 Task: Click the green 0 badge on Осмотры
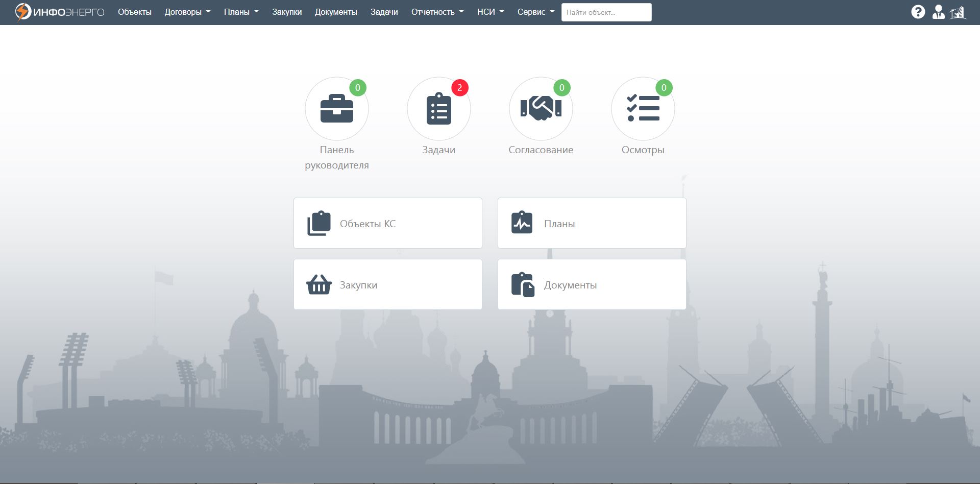pyautogui.click(x=664, y=88)
